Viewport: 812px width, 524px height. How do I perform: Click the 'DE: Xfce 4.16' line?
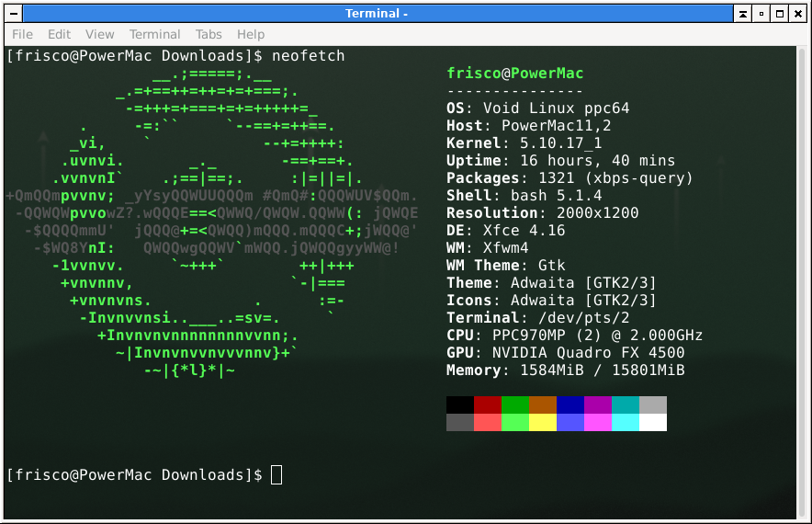click(506, 231)
